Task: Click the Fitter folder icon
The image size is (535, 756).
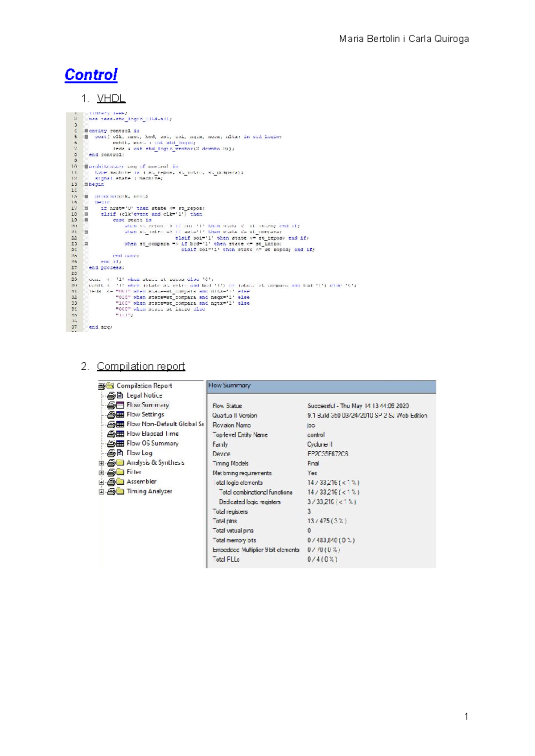Action: click(120, 472)
